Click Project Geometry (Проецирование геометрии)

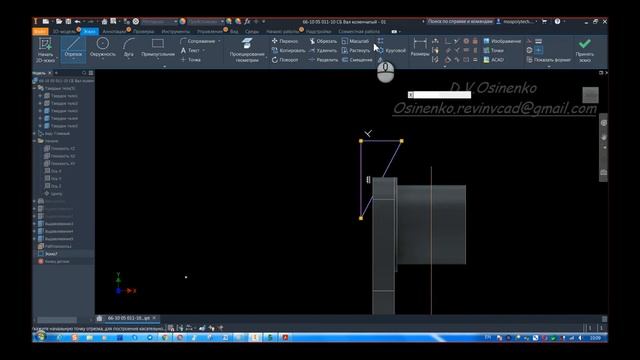pyautogui.click(x=247, y=50)
